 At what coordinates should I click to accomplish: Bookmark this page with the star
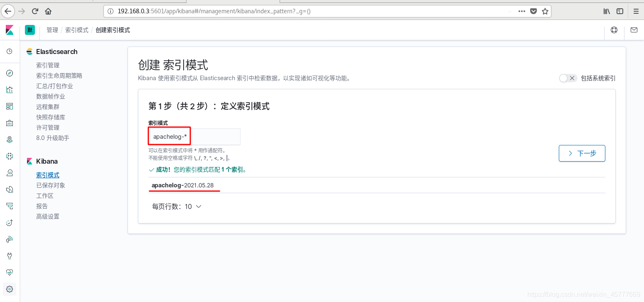coord(545,11)
